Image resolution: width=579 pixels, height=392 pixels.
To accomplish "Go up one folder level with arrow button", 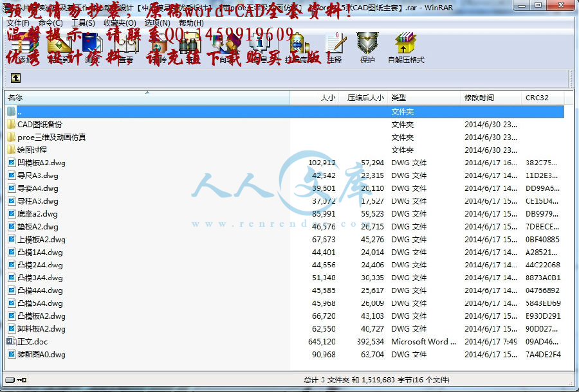I will click(15, 78).
